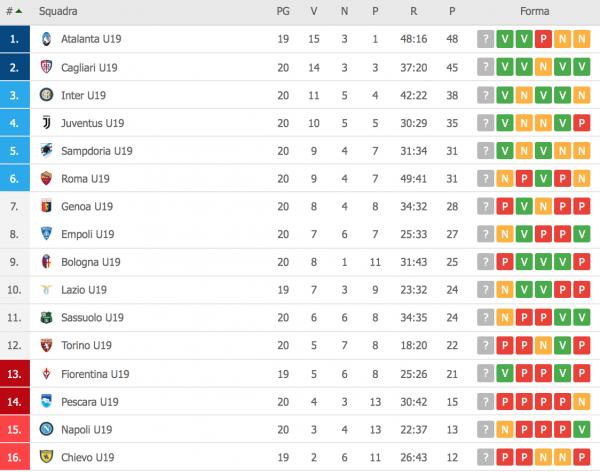Click the Fiorentina U19 crest icon

click(46, 374)
